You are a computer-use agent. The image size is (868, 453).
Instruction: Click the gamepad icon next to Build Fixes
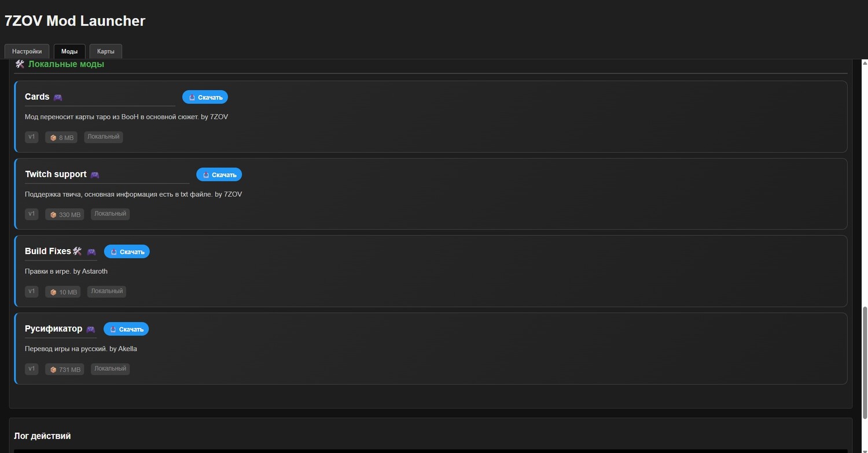click(91, 252)
